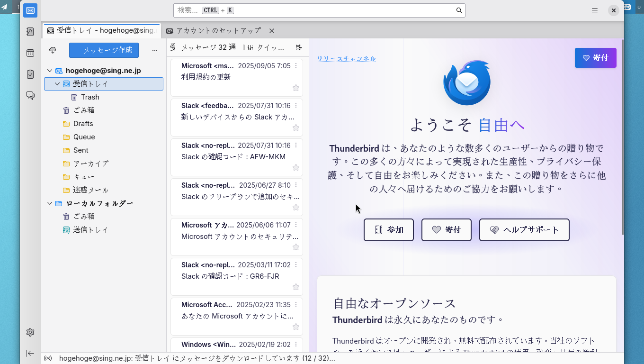Star the 利用規約の更新 message
This screenshot has width=644, height=364.
pos(296,88)
